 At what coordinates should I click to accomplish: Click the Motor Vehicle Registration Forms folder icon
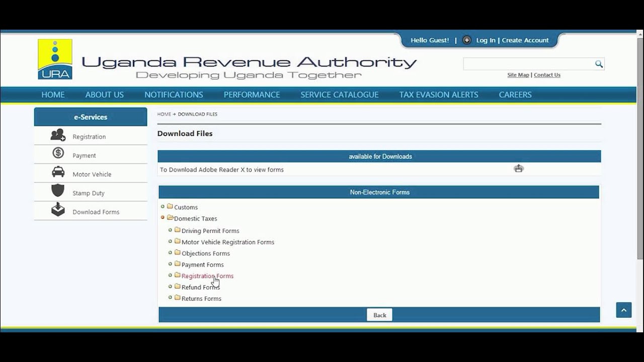[x=178, y=241]
